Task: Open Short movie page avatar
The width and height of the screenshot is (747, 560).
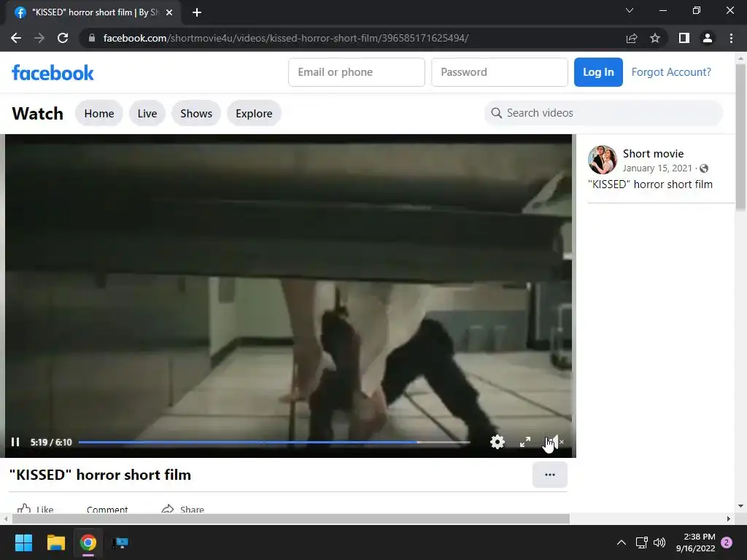Action: pyautogui.click(x=602, y=160)
